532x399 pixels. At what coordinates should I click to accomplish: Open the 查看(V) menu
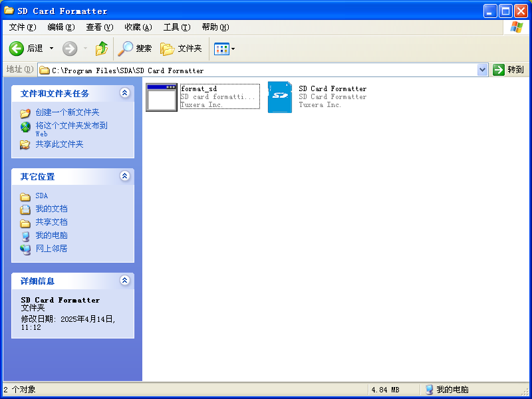[x=99, y=27]
